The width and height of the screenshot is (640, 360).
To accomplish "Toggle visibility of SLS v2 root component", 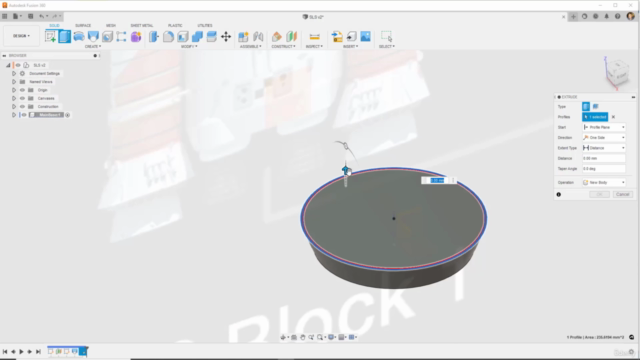I will 18,65.
